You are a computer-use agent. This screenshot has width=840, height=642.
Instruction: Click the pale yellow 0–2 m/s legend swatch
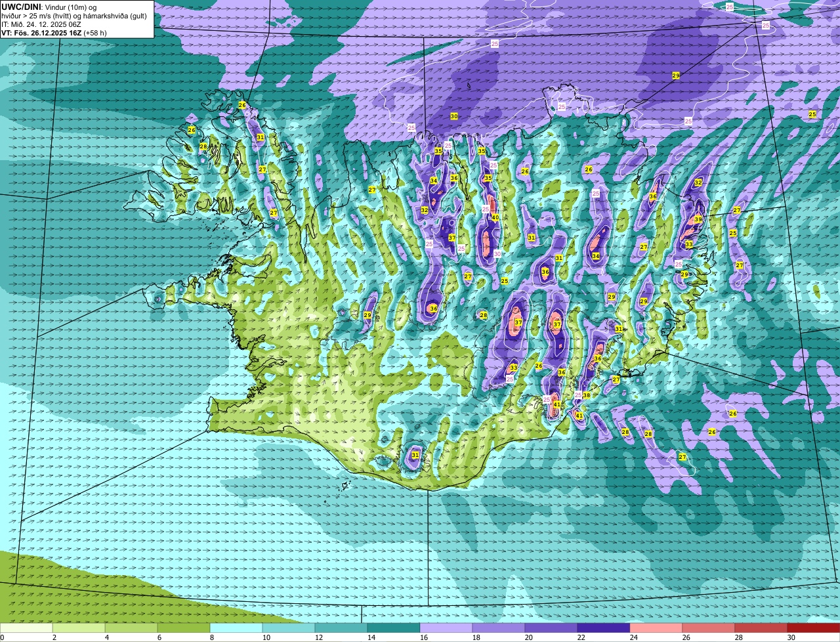coord(26,628)
